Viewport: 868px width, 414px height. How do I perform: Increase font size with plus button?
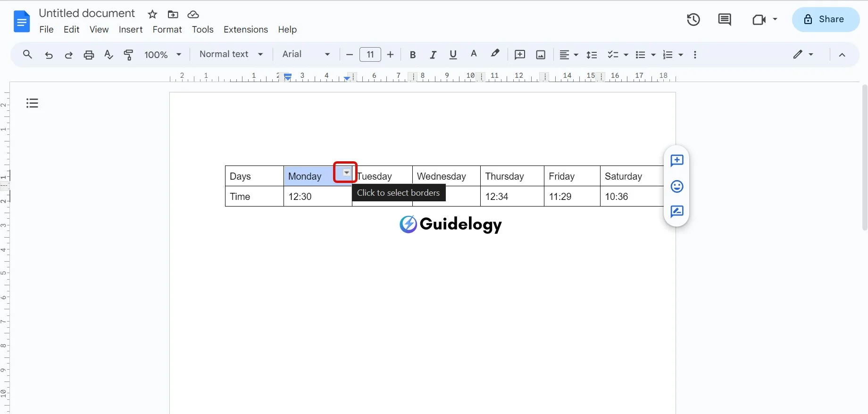click(390, 55)
